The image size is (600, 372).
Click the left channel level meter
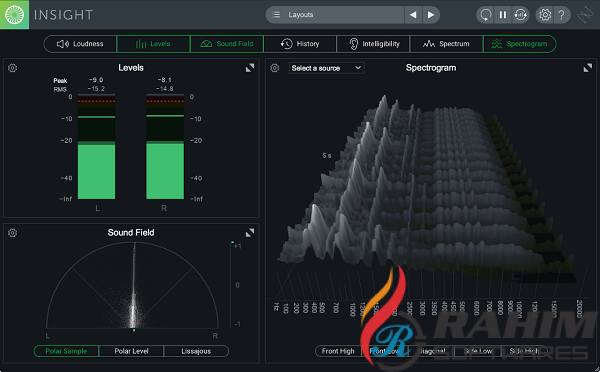(x=96, y=147)
